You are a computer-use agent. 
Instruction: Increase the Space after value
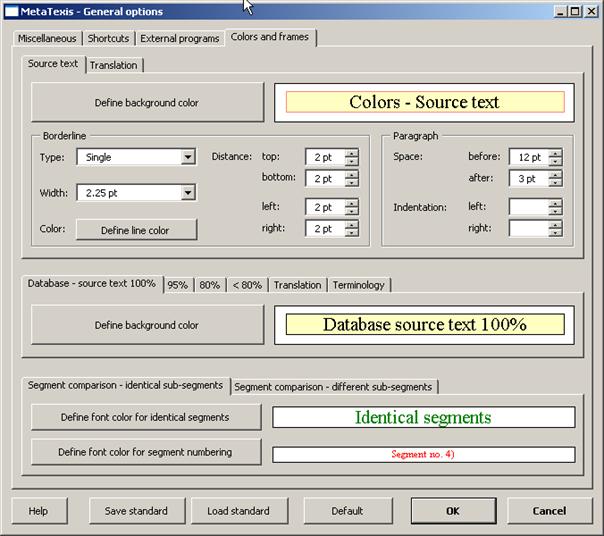pos(555,175)
